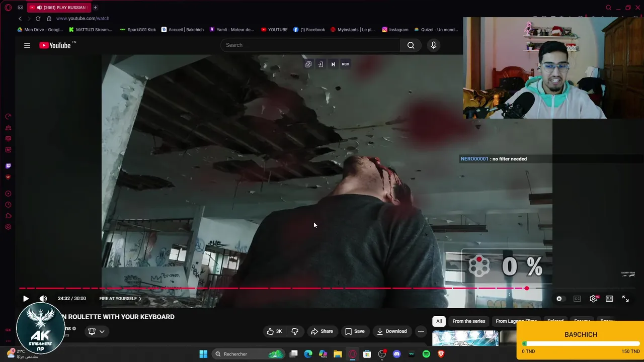Viewport: 644px width, 362px height.
Task: Open more actions three-dot menu
Action: tap(421, 331)
